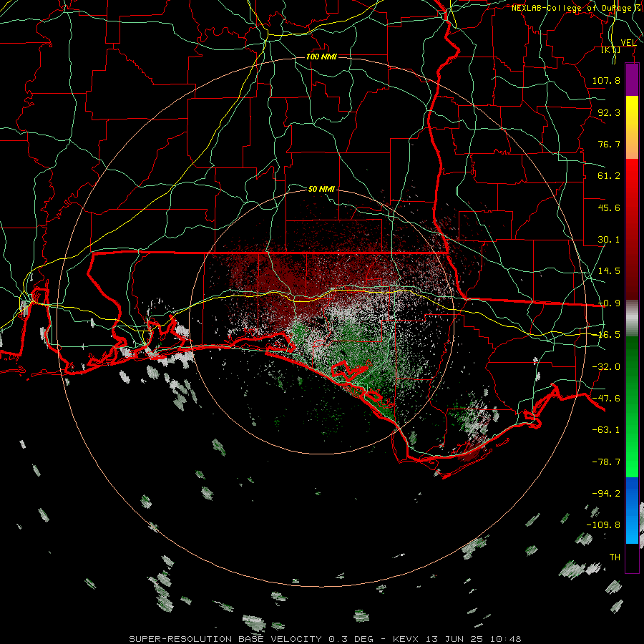Click the [KT] units label
The width and height of the screenshot is (644, 644).
(x=611, y=49)
